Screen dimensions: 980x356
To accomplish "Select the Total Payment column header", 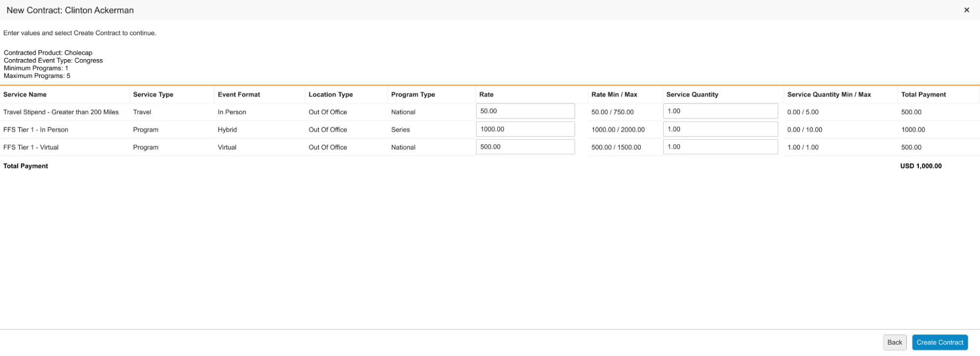I will (x=923, y=95).
